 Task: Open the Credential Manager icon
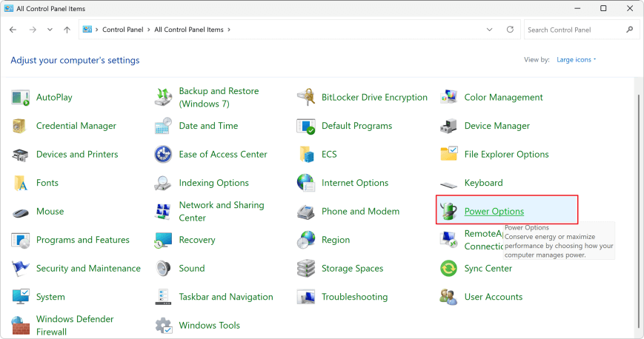(20, 126)
